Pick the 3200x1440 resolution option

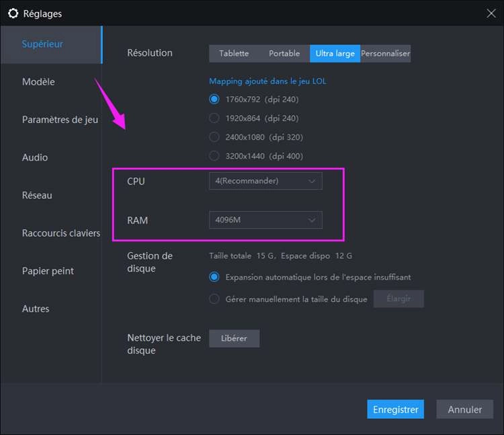click(x=214, y=155)
